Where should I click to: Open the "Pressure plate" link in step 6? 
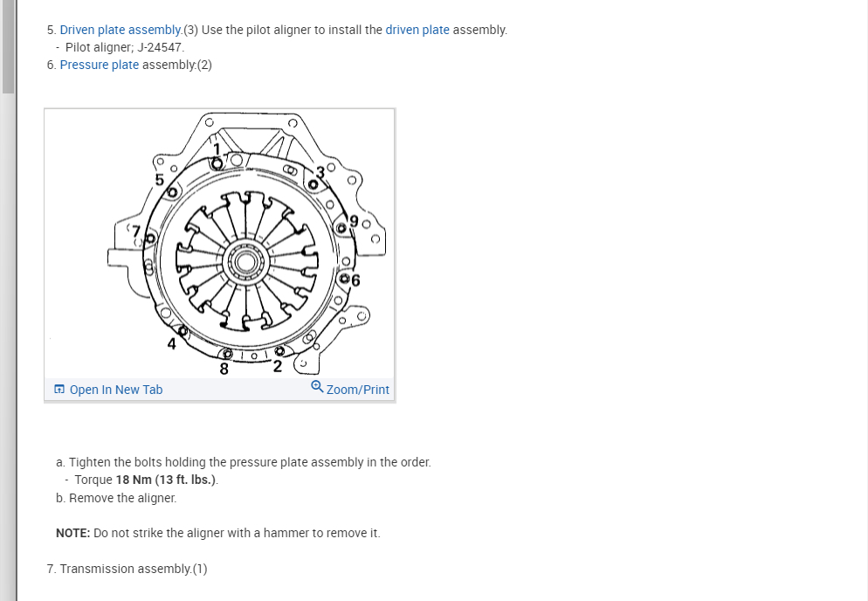100,65
